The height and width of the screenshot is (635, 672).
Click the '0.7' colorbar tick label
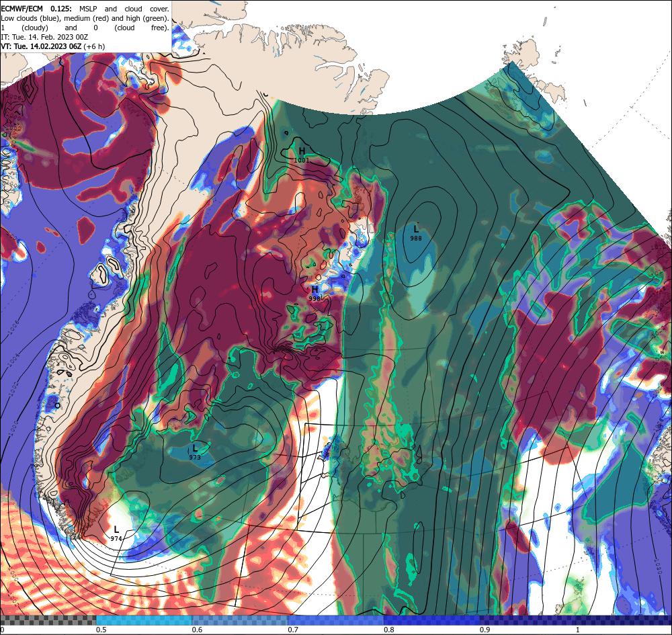coord(293,630)
